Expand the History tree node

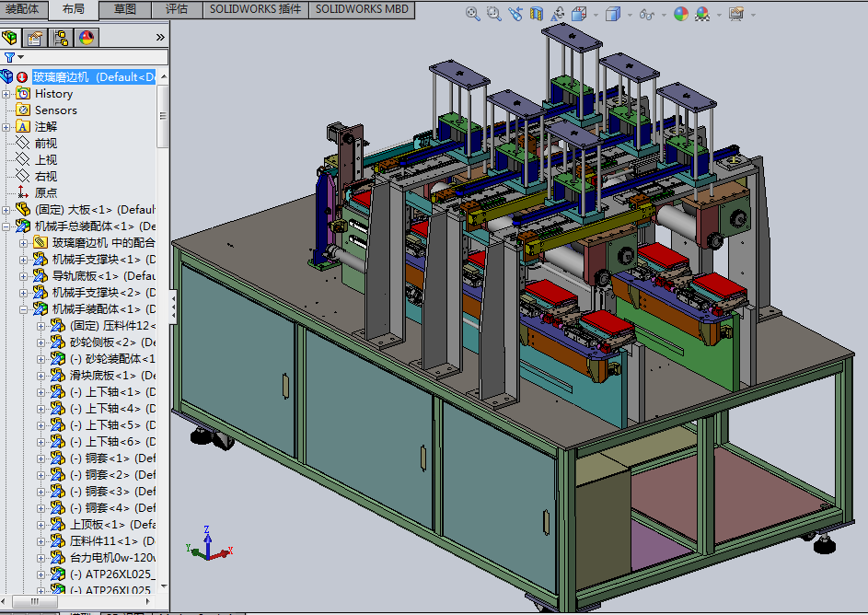coord(7,93)
